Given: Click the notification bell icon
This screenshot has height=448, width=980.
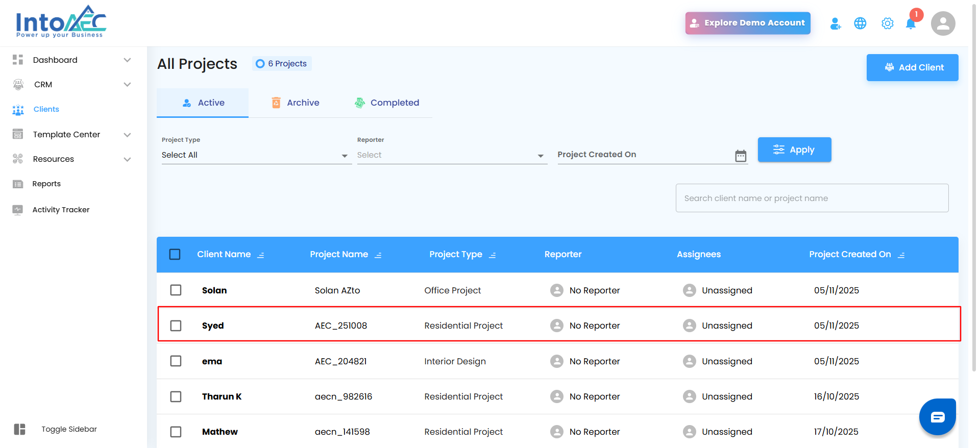Looking at the screenshot, I should click(911, 23).
